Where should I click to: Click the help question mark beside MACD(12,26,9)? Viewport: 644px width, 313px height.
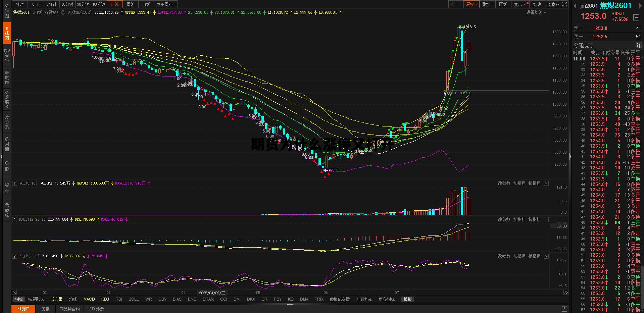tap(14, 219)
